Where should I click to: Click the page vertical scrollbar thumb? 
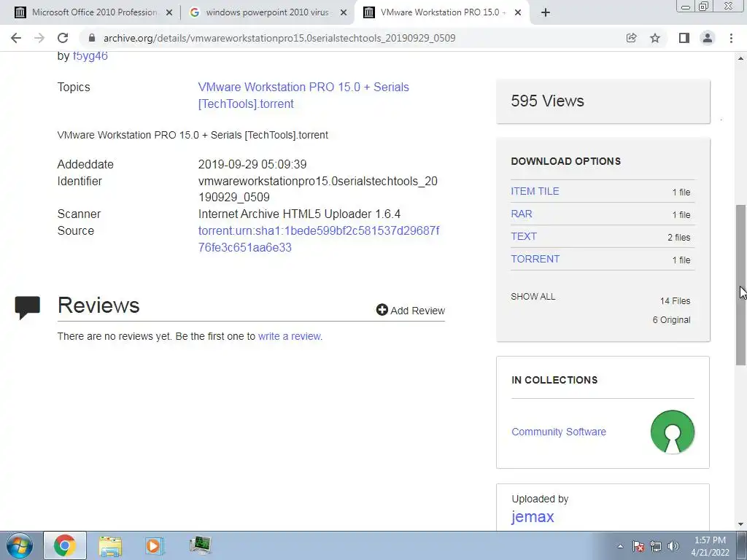click(740, 285)
